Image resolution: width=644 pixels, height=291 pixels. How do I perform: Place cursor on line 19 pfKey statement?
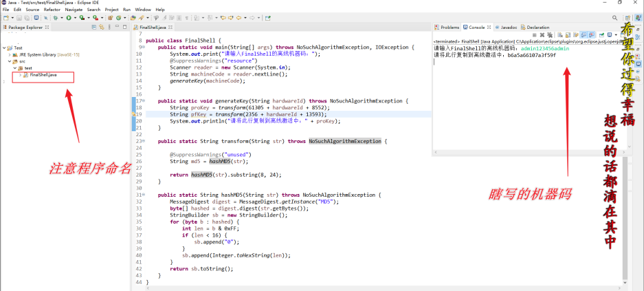pyautogui.click(x=249, y=114)
